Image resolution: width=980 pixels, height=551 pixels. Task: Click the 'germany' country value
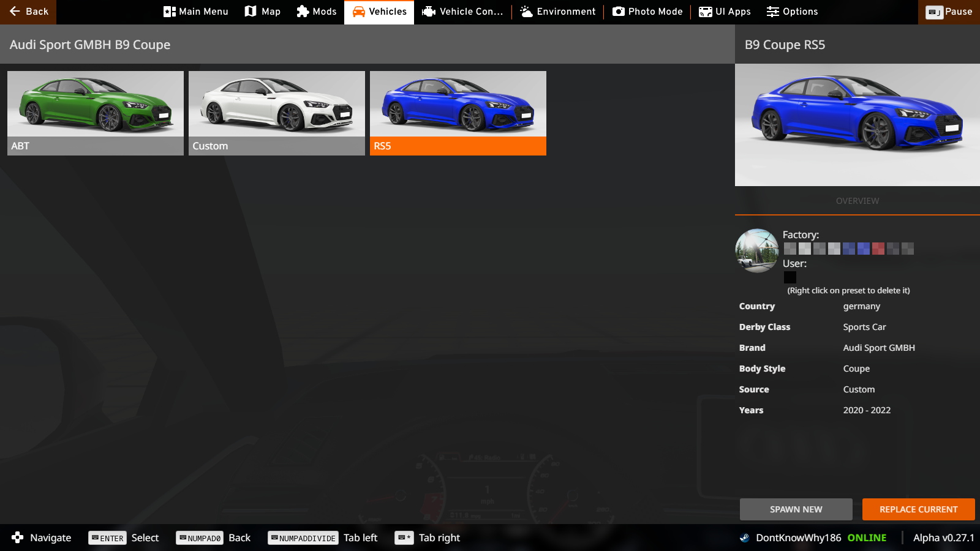[x=862, y=306]
